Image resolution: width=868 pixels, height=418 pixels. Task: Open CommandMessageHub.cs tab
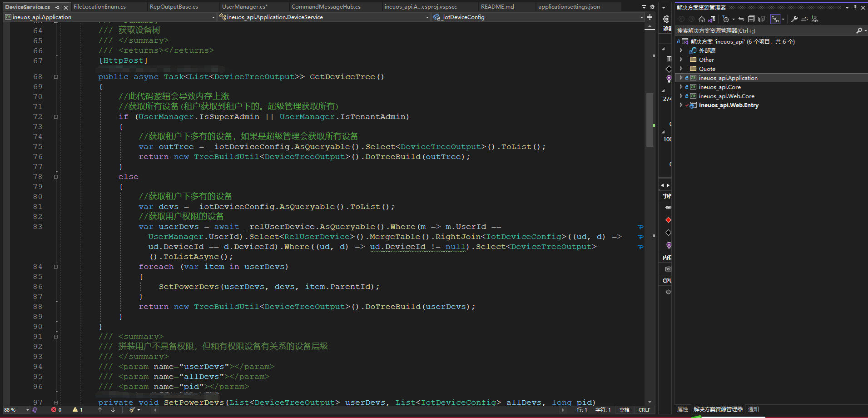tap(326, 7)
